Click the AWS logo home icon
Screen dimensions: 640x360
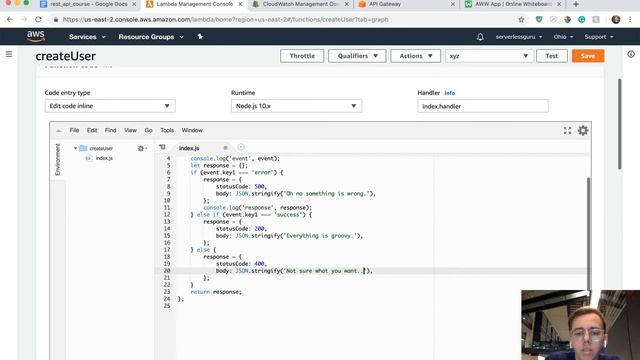pyautogui.click(x=36, y=36)
